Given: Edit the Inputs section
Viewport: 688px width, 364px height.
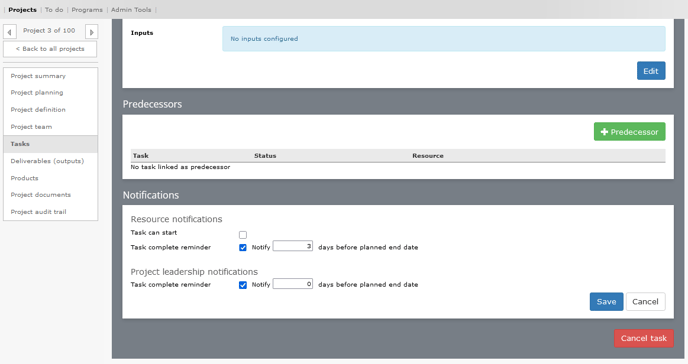Looking at the screenshot, I should [x=651, y=71].
